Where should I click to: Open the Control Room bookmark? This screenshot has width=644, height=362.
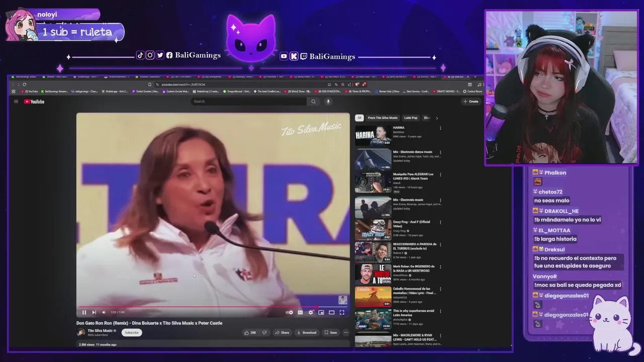click(472, 92)
